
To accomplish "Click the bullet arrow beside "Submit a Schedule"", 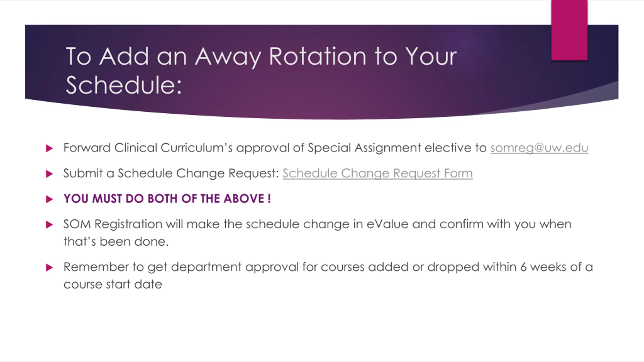I will tap(49, 174).
